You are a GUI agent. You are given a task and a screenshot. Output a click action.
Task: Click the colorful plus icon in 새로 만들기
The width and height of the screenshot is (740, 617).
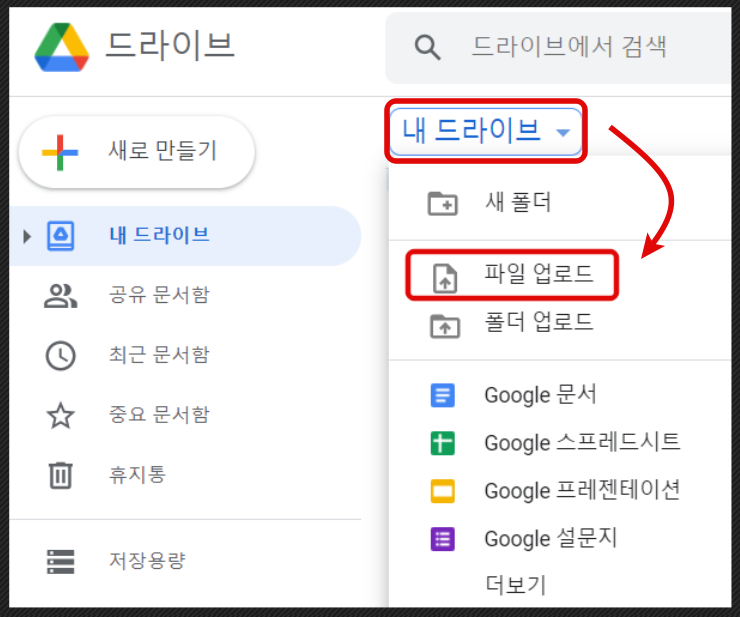point(60,152)
